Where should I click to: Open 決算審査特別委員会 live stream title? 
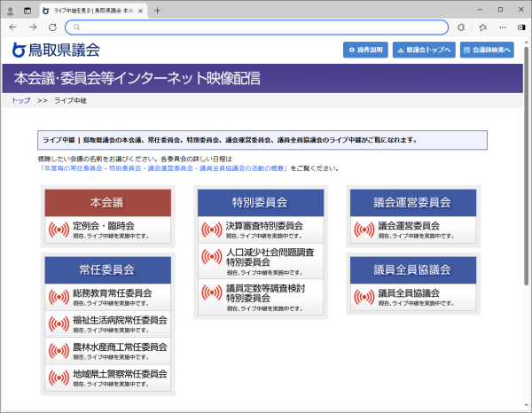coord(264,226)
